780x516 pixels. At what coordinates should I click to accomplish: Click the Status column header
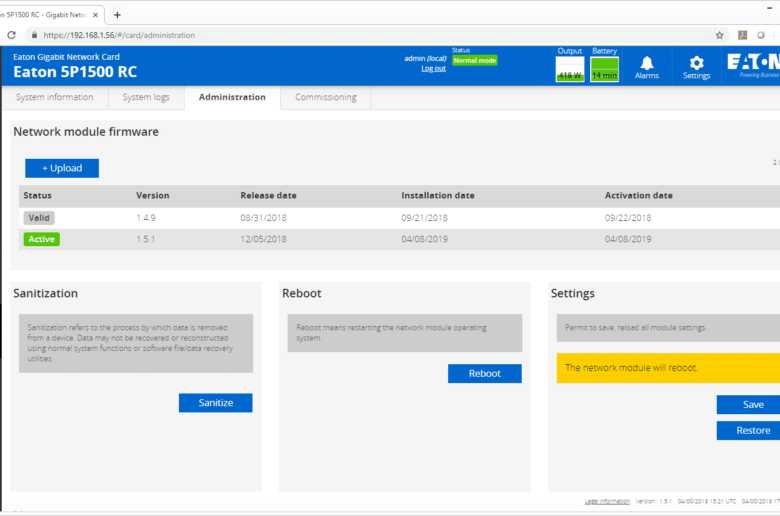37,196
